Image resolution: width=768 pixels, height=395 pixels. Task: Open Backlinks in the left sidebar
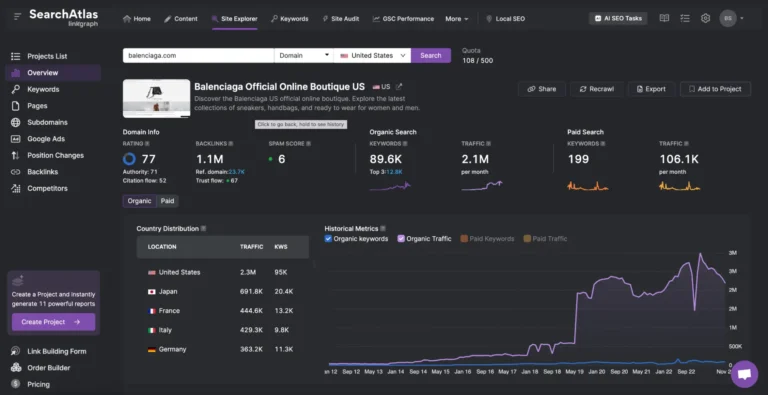pyautogui.click(x=43, y=172)
